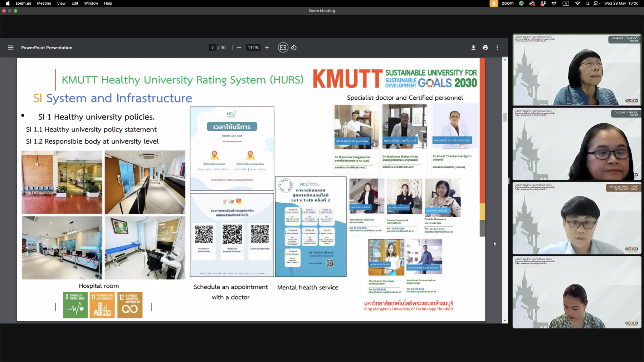
Task: Open the Apple menu
Action: [x=8, y=3]
